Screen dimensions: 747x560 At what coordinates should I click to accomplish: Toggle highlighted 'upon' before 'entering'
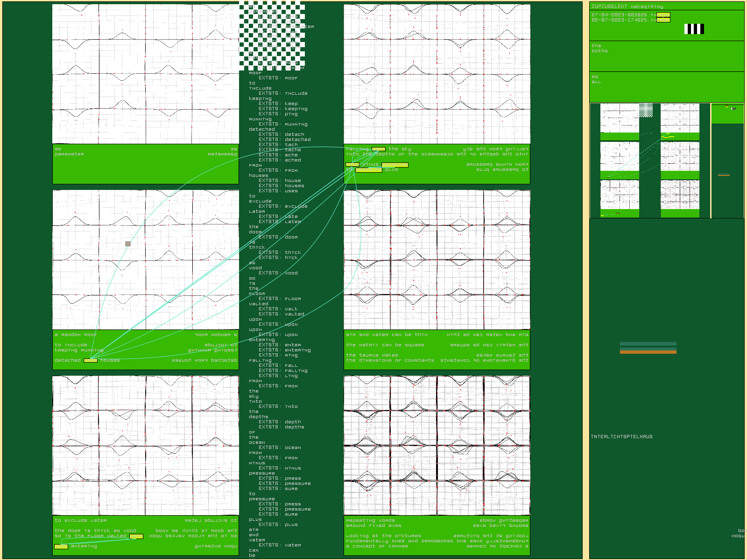[x=61, y=546]
